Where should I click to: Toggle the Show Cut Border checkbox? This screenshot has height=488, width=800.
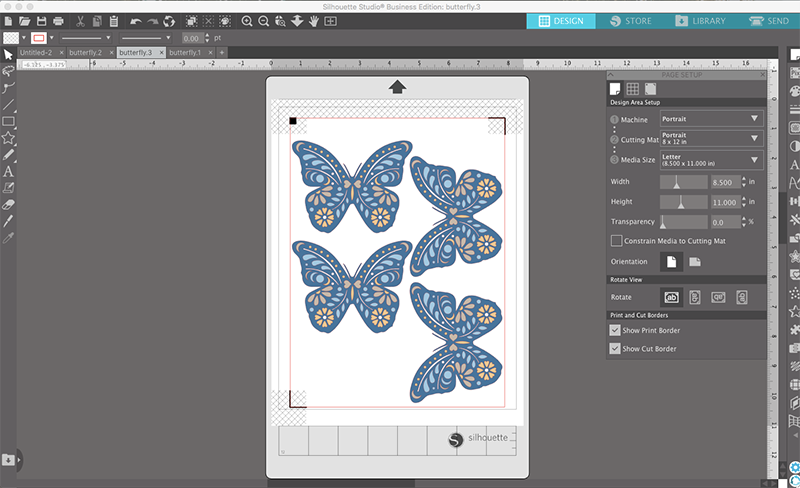click(615, 349)
